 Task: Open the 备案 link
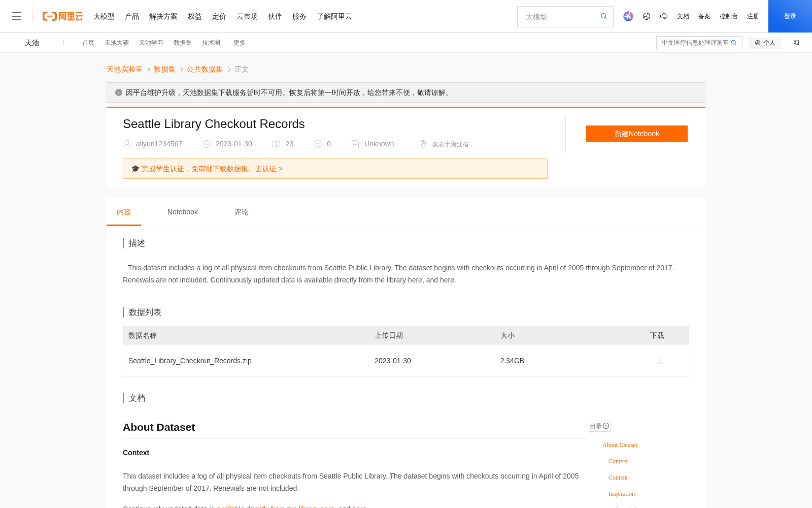[704, 16]
